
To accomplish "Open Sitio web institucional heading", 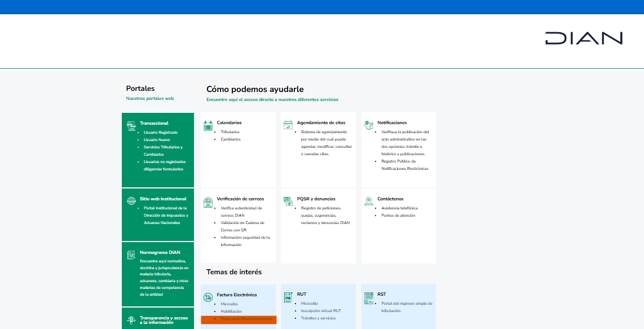I will pos(163,199).
